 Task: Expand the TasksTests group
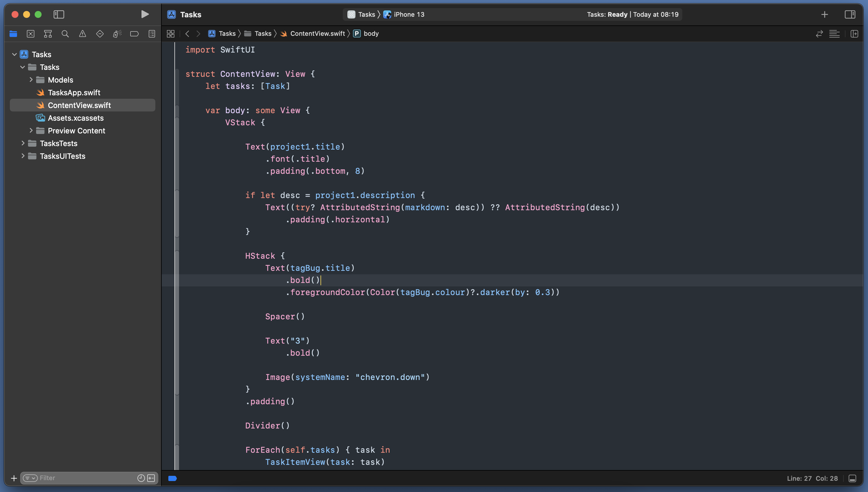[x=23, y=143]
